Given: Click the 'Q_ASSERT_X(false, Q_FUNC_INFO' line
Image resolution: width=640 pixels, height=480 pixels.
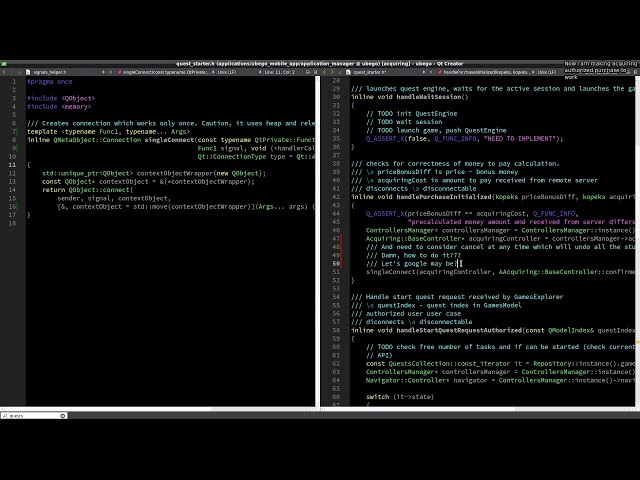Looking at the screenshot, I should pos(464,139).
